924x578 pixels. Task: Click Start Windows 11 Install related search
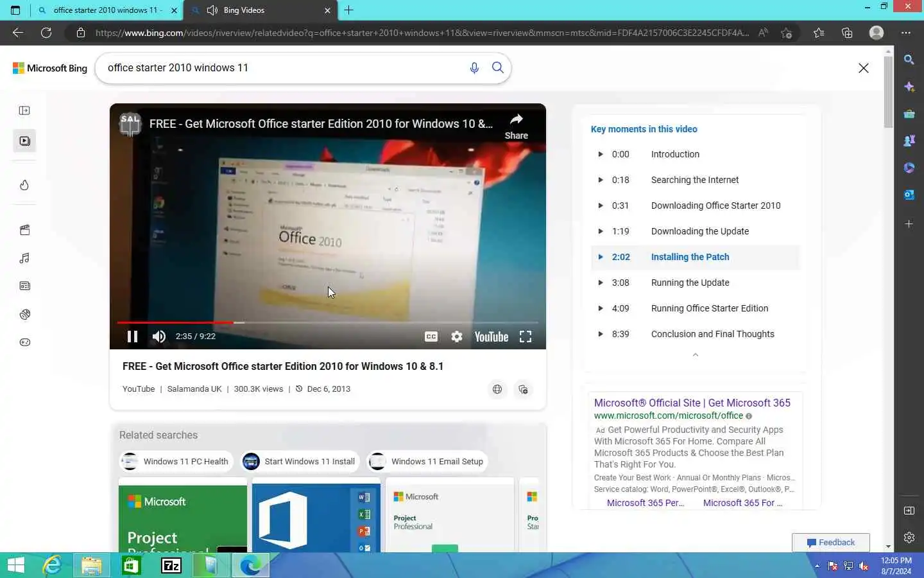click(x=300, y=461)
